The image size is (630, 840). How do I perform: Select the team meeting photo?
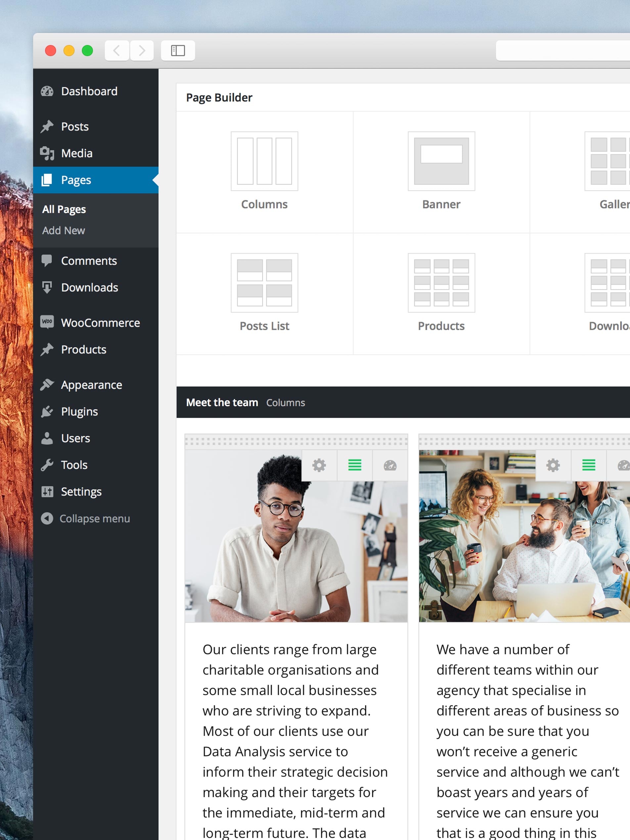coord(524,536)
